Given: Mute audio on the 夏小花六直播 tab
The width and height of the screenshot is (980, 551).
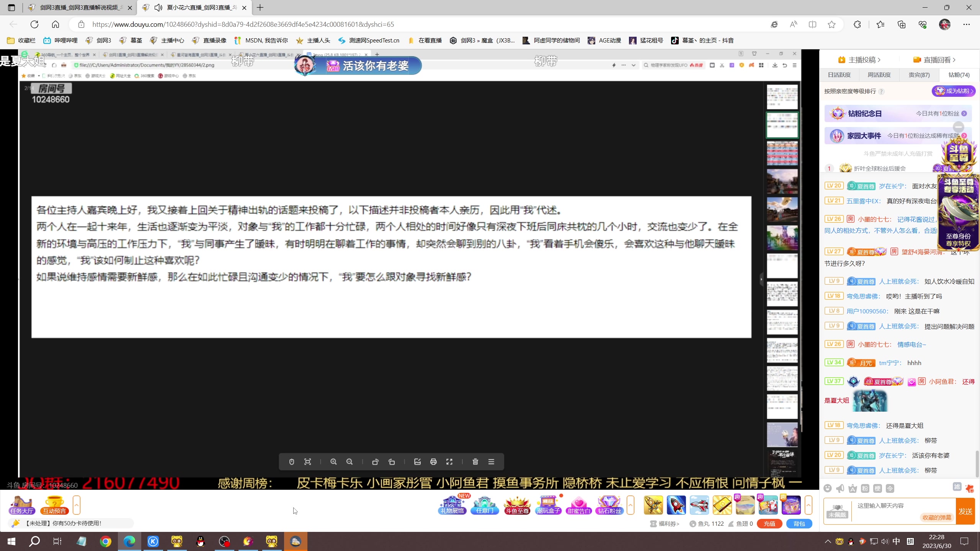Looking at the screenshot, I should click(158, 8).
